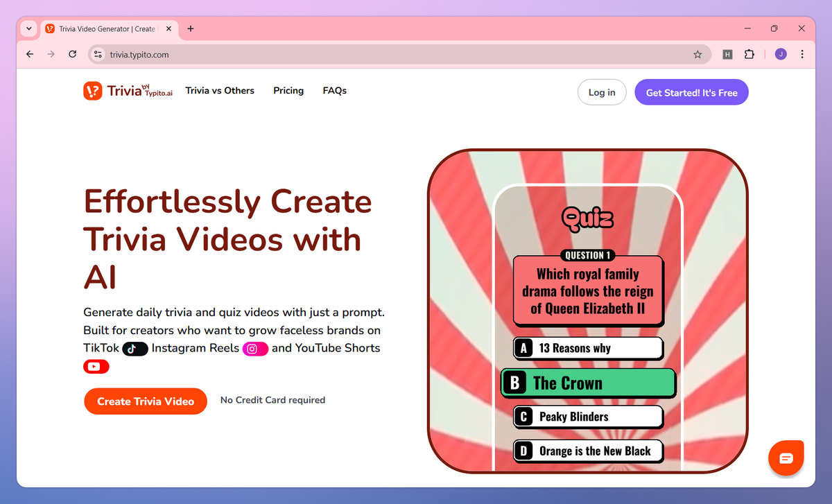The image size is (832, 504).
Task: Maximize the browser window
Action: click(x=774, y=28)
